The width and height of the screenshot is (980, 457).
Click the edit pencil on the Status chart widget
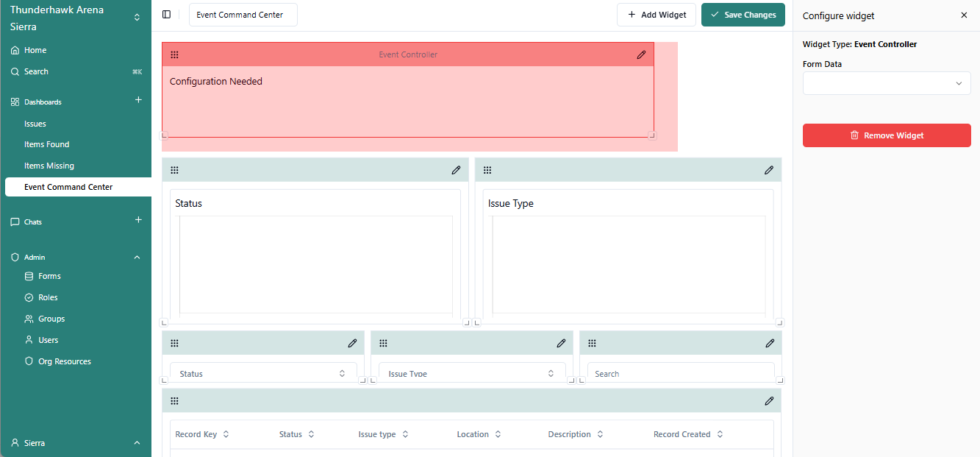456,170
